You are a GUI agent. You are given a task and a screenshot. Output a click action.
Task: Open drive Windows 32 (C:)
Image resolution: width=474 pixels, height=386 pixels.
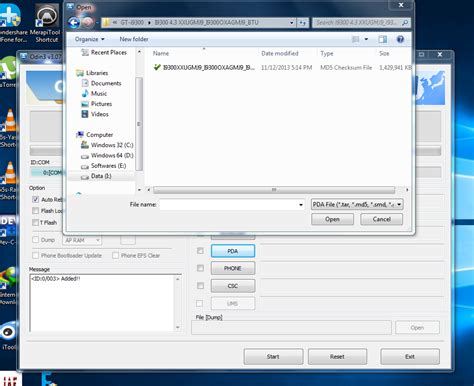tap(112, 145)
